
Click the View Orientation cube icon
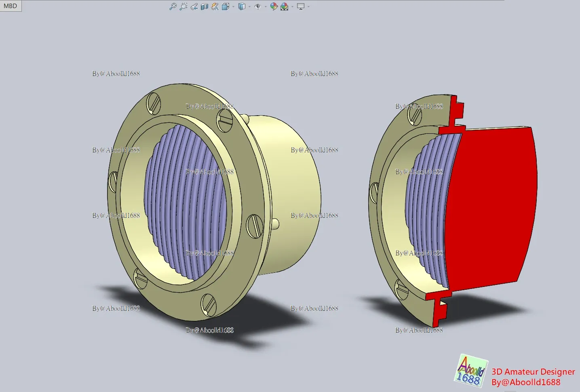coord(226,6)
